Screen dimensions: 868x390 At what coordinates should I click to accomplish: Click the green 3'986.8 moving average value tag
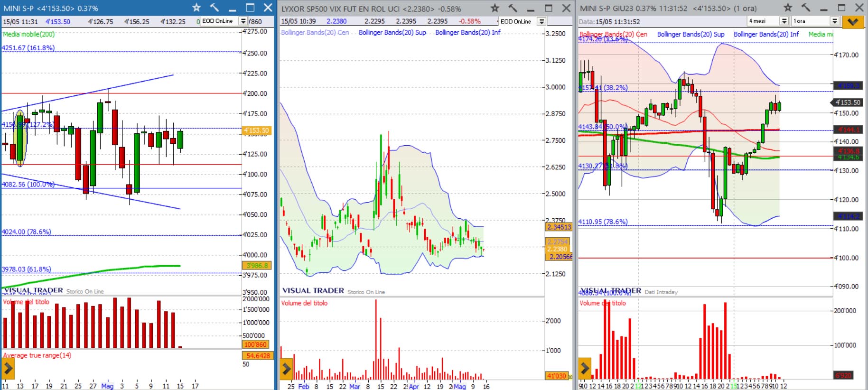click(257, 266)
